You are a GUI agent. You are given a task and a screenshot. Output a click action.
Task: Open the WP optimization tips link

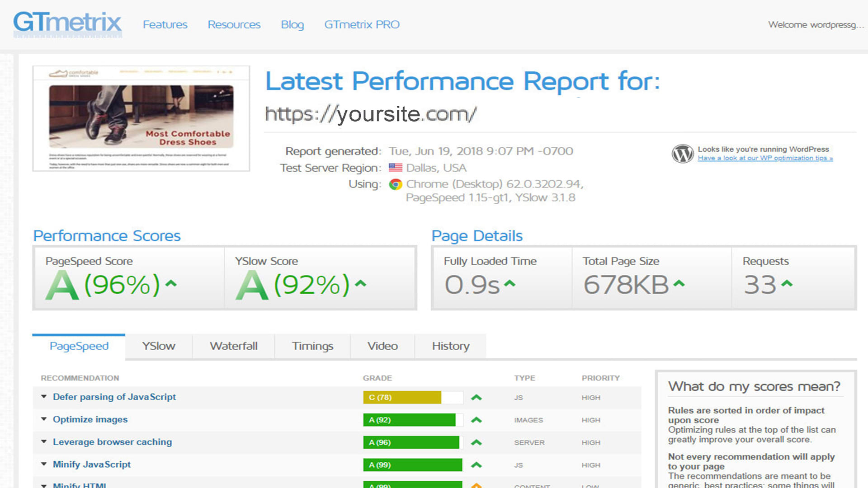[x=765, y=158]
